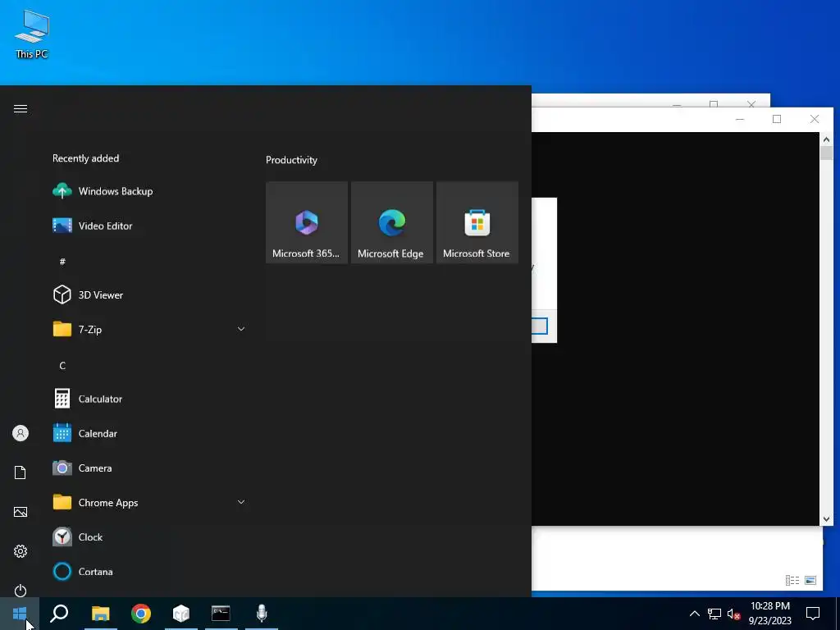Open Documents from the Start sidebar
Image resolution: width=840 pixels, height=630 pixels.
[x=21, y=472]
